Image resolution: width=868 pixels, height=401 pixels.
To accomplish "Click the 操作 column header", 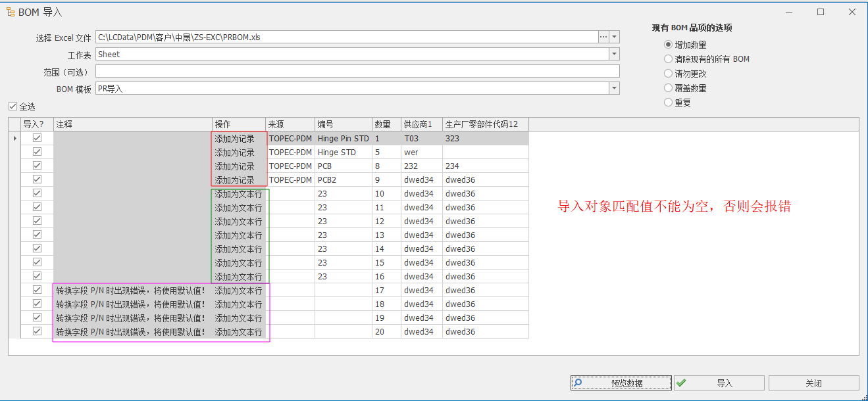I will point(239,124).
